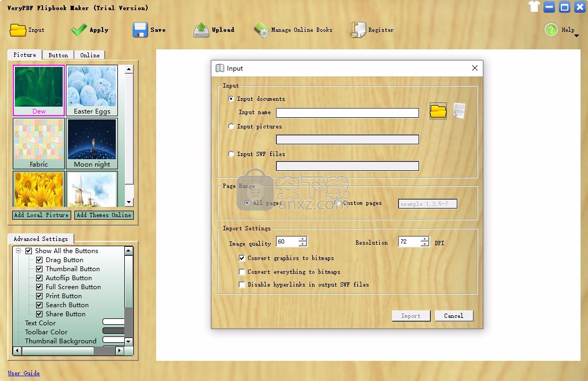This screenshot has height=381, width=588.
Task: Browse for input file with yellow folder icon
Action: tap(438, 111)
